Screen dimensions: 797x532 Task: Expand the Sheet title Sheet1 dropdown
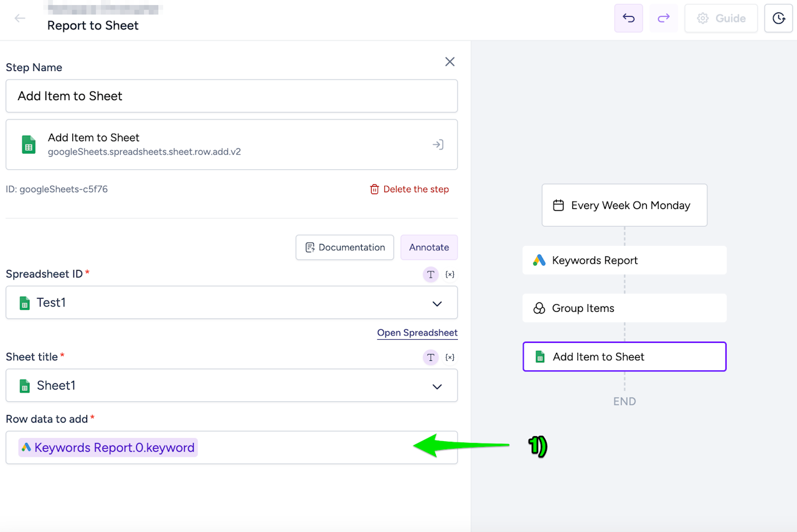437,386
